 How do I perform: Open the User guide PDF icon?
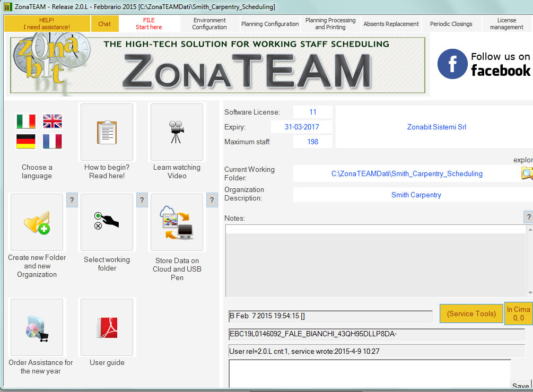point(107,327)
